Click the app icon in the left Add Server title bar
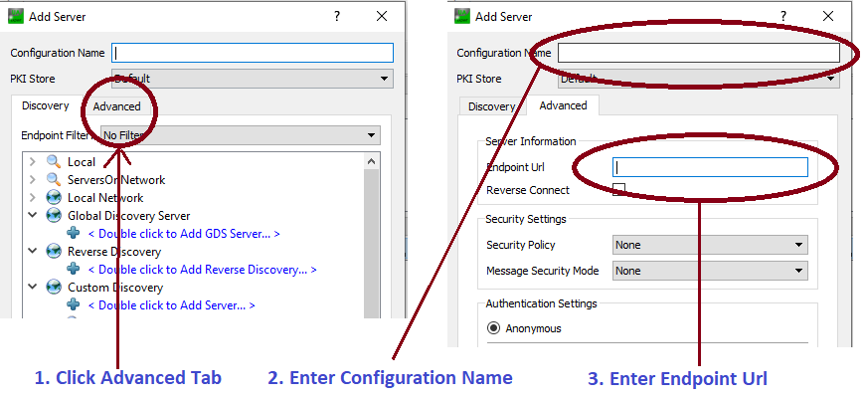This screenshot has height=398, width=868. [16, 16]
